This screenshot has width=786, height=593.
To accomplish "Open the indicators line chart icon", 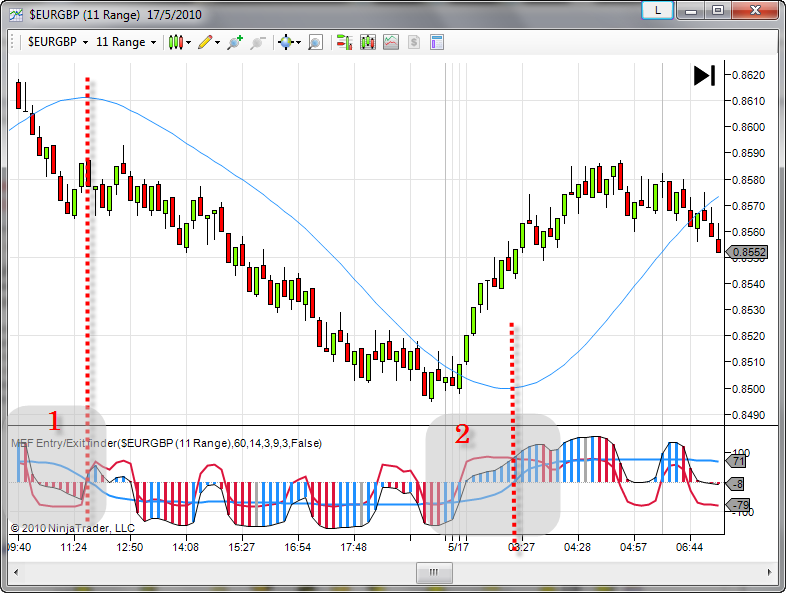I will (391, 43).
